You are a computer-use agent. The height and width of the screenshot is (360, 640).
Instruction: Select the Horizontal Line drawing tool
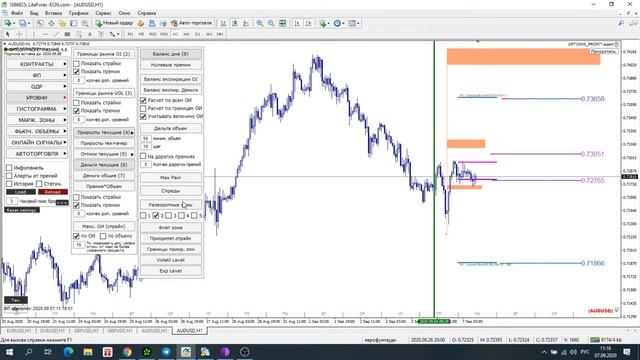[45, 34]
